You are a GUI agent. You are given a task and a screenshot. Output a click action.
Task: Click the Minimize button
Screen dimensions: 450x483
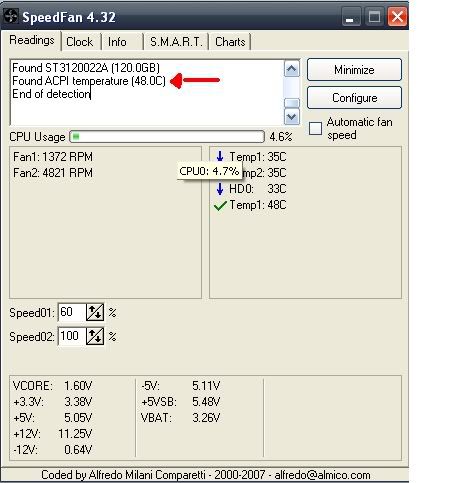point(354,70)
